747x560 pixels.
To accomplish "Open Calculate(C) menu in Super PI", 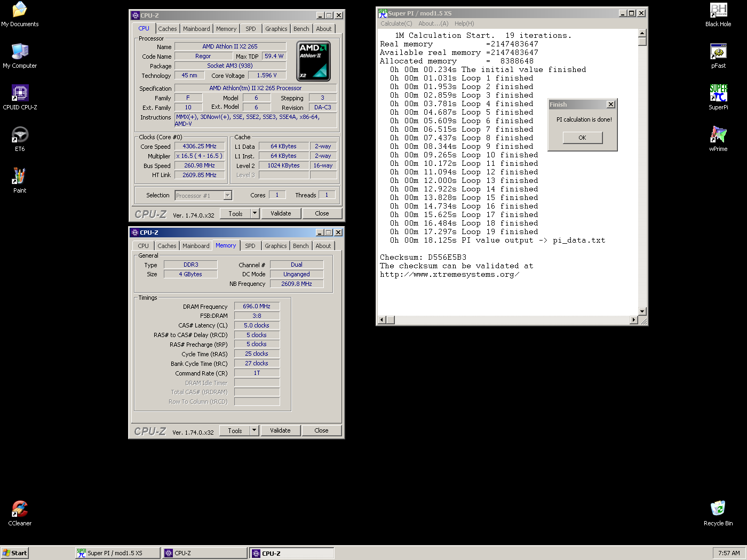I will [x=396, y=23].
